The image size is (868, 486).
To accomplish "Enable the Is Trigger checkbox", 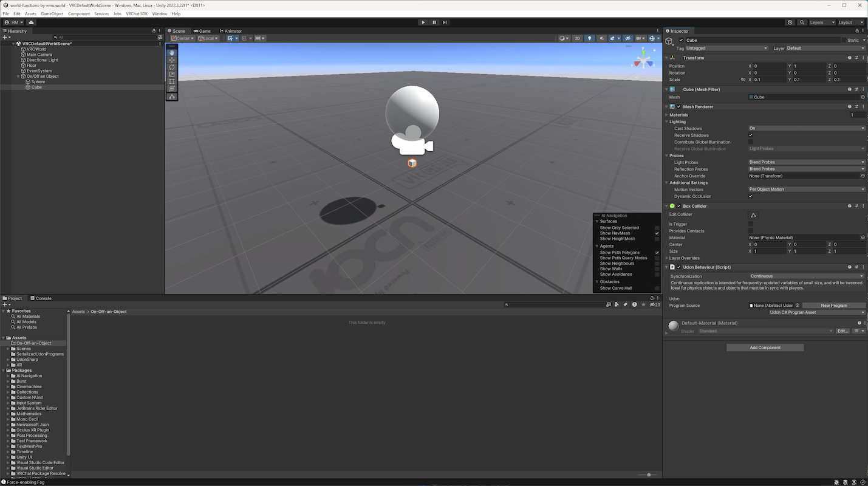I will (751, 224).
